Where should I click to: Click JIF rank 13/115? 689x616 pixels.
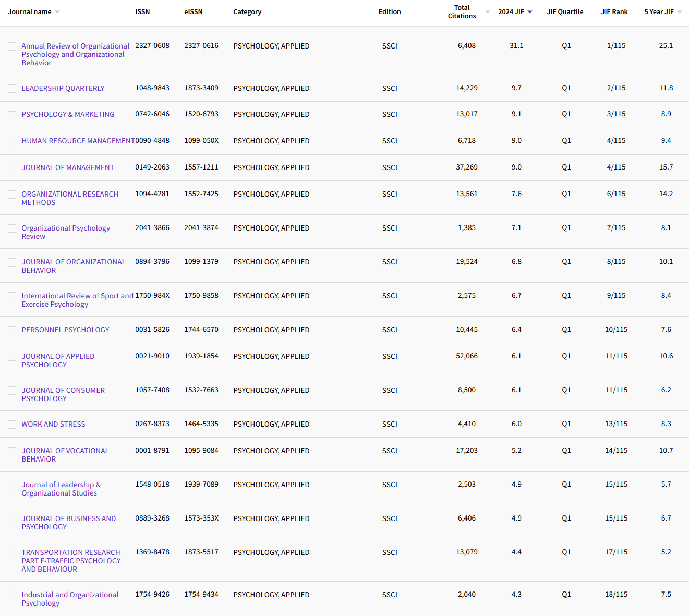(616, 424)
